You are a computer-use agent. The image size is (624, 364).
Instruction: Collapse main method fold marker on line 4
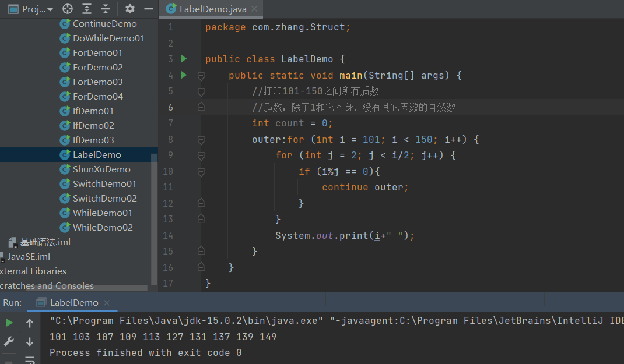(x=201, y=76)
